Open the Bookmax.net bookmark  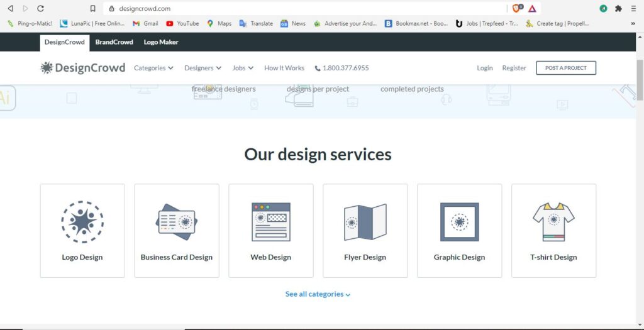pos(416,23)
